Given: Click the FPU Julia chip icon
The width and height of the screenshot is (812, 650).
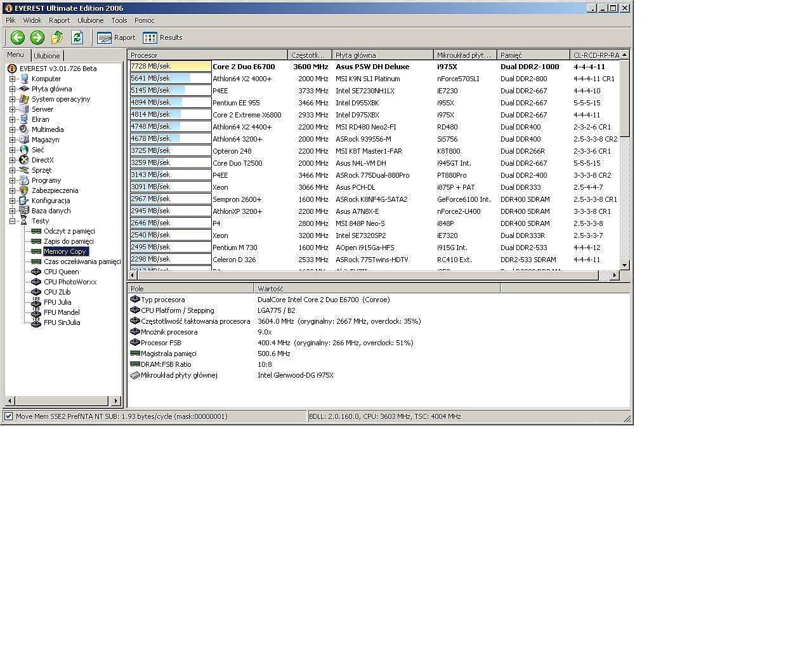Looking at the screenshot, I should click(x=36, y=302).
